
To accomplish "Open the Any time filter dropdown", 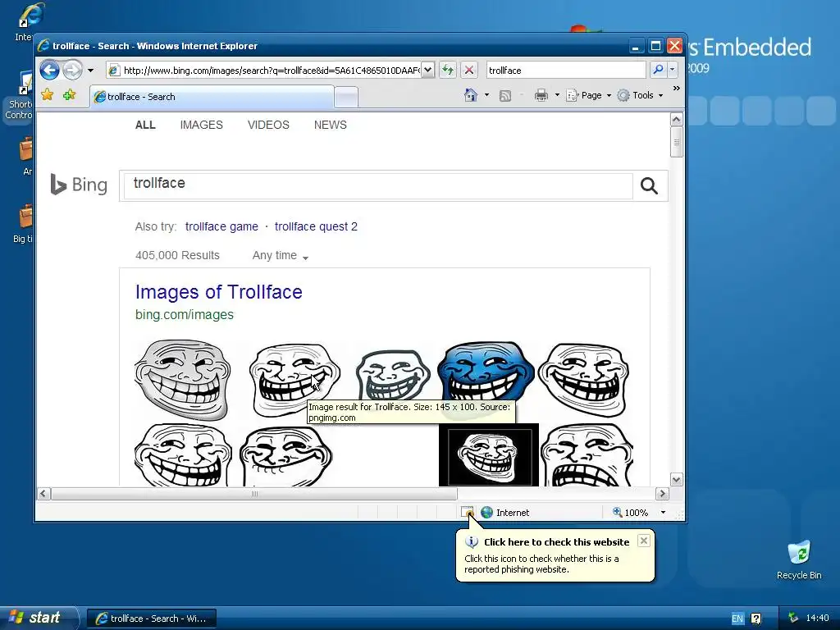I will [281, 256].
